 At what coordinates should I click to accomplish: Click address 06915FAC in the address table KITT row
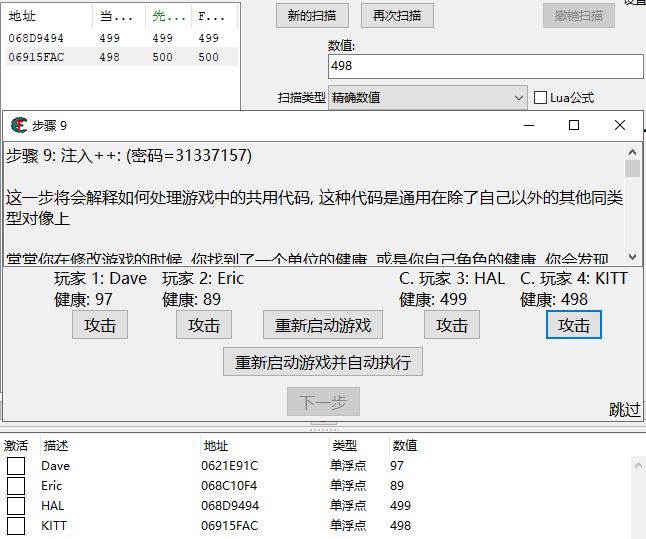[229, 526]
